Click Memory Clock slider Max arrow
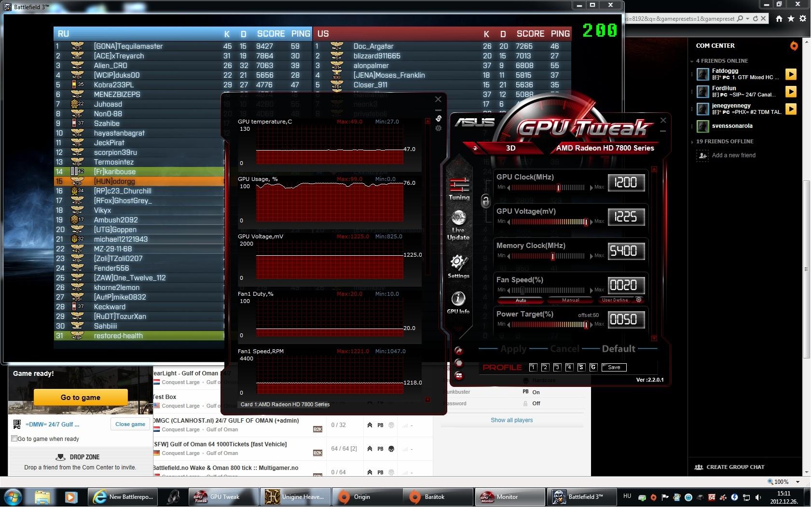 pyautogui.click(x=592, y=256)
